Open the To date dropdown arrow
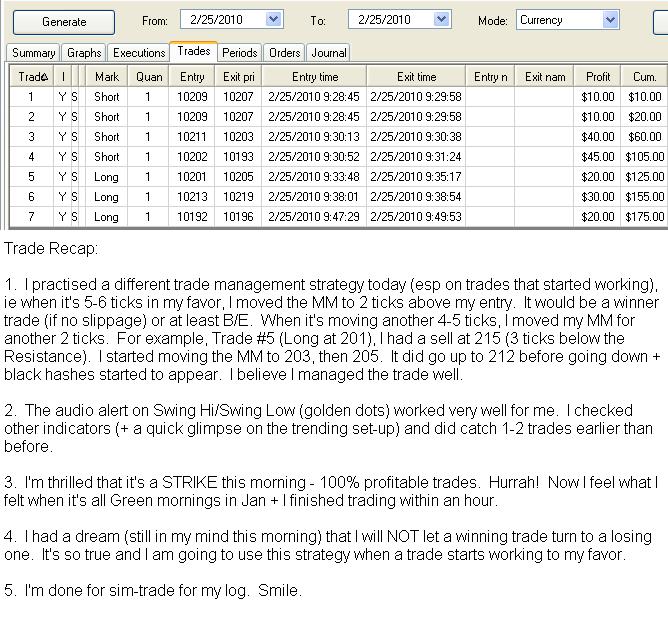 441,19
